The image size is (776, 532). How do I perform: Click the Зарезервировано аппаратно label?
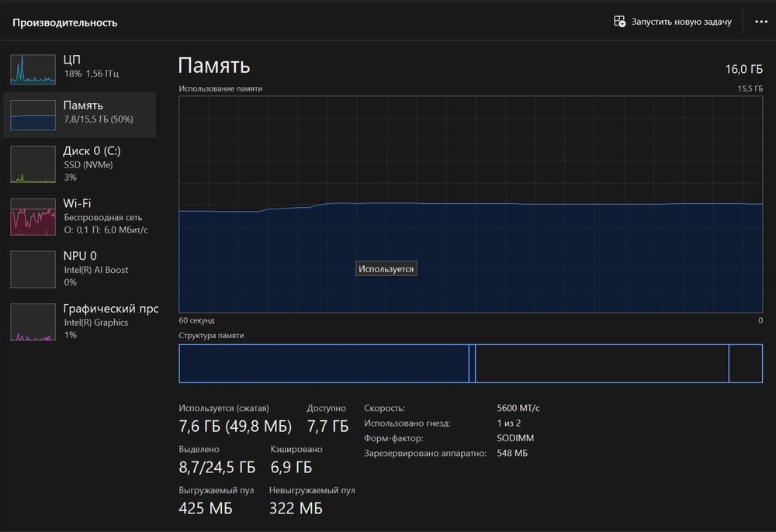click(x=425, y=454)
